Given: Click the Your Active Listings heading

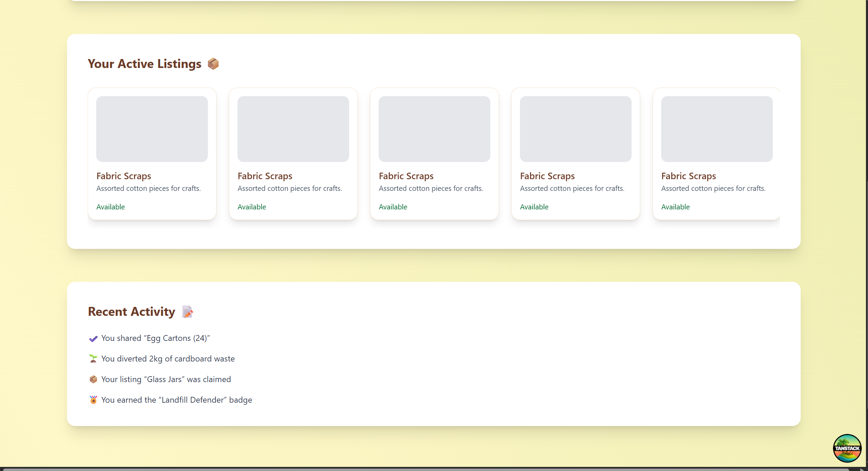Looking at the screenshot, I should coord(144,64).
